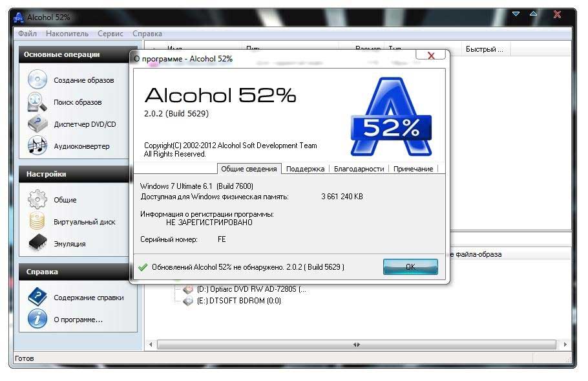The width and height of the screenshot is (588, 381).
Task: Click the horizontal scrollbar thumb
Action: tap(356, 345)
